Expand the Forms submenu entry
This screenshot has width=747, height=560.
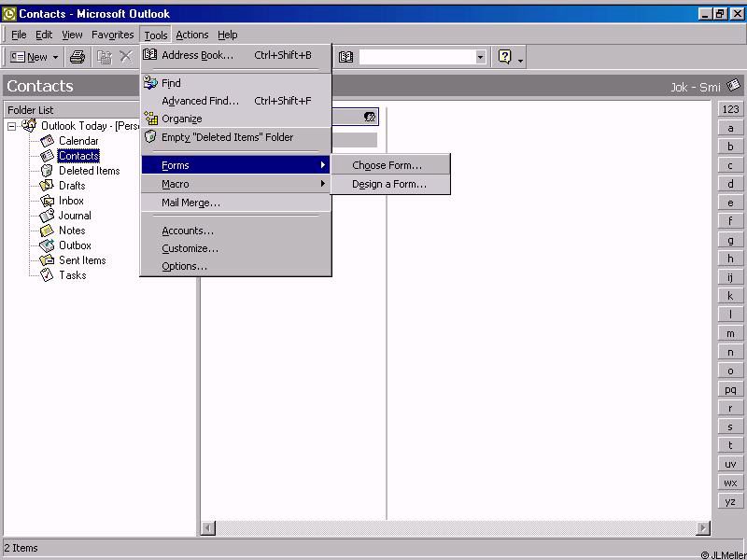(236, 165)
